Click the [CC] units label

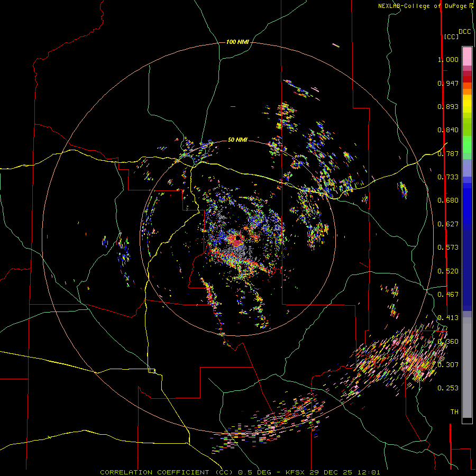tap(451, 36)
